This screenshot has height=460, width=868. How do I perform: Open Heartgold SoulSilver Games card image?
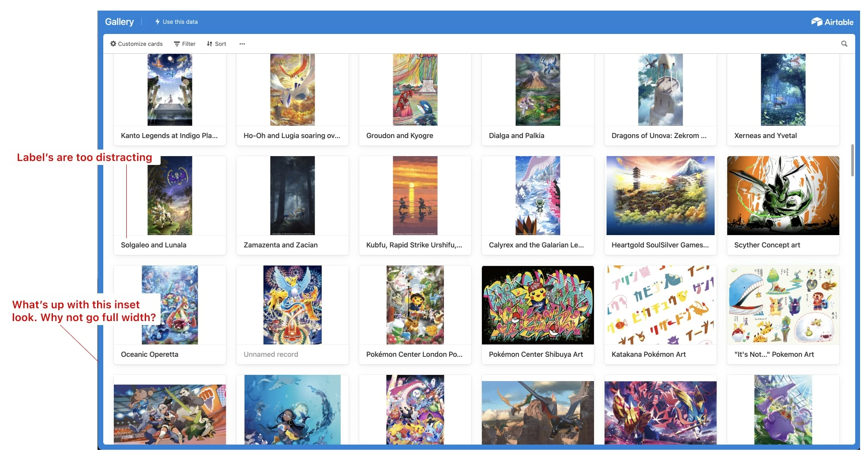click(x=661, y=195)
